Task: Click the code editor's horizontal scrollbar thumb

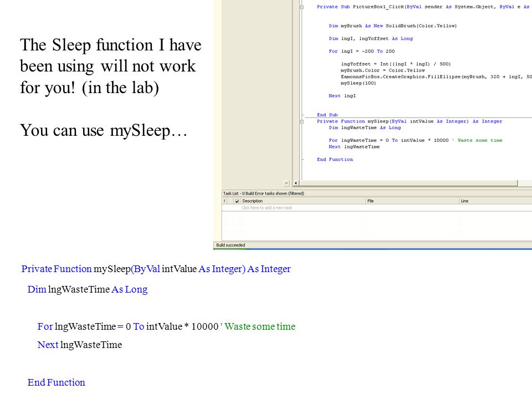Action: click(x=408, y=183)
